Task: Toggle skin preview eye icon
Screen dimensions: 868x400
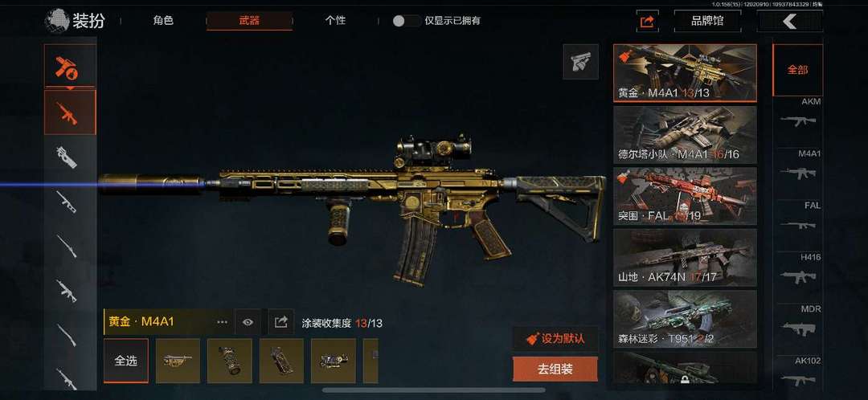Action: pyautogui.click(x=248, y=321)
